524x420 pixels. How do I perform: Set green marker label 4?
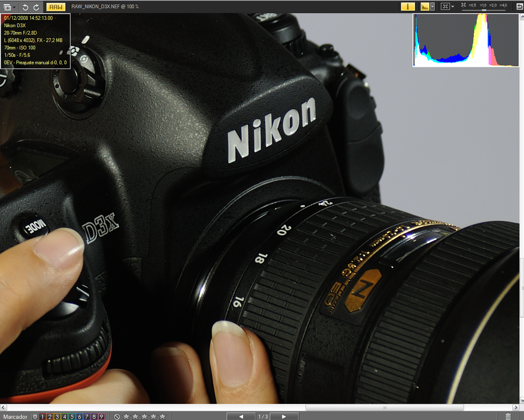click(64, 416)
